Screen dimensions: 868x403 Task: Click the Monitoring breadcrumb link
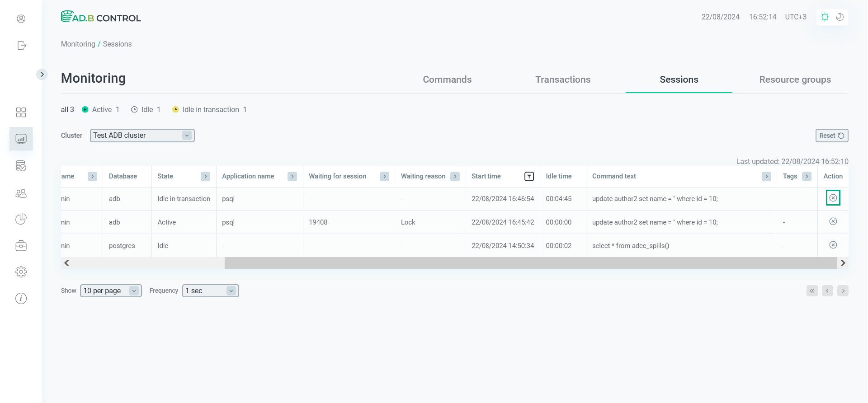(x=78, y=44)
